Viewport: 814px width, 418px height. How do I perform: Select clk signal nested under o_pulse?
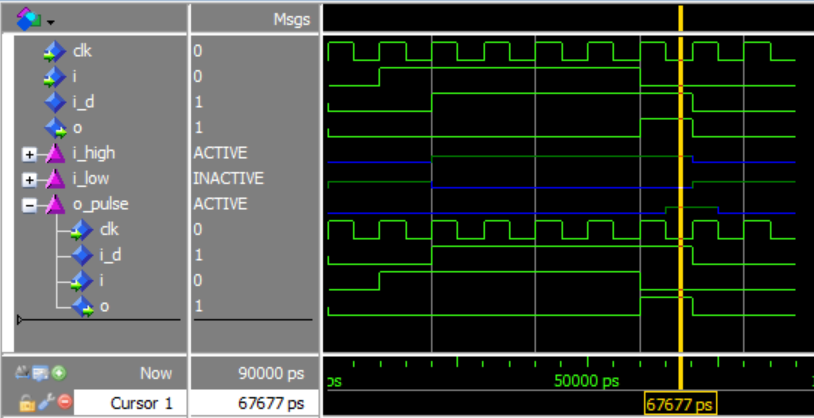click(110, 230)
